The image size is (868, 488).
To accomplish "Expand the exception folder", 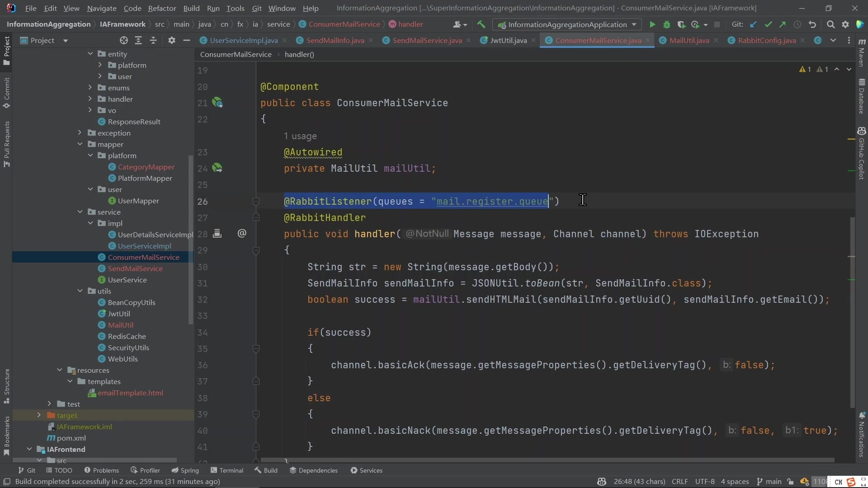I will 80,133.
